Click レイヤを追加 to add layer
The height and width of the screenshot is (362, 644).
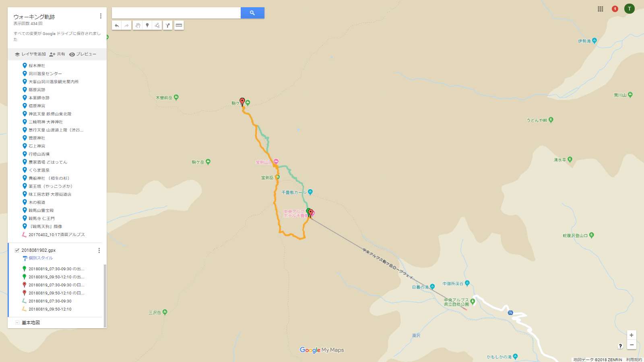pos(30,54)
